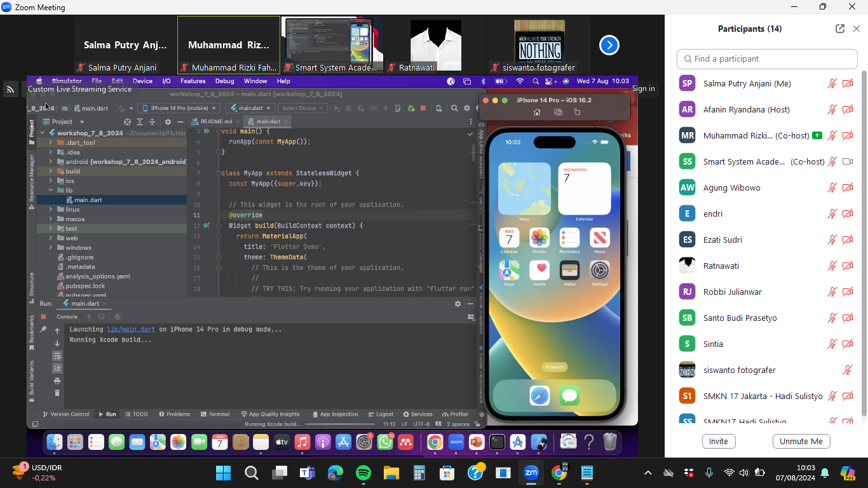868x488 pixels.
Task: Open the Wallet app on the simulator home screen
Action: click(x=569, y=270)
